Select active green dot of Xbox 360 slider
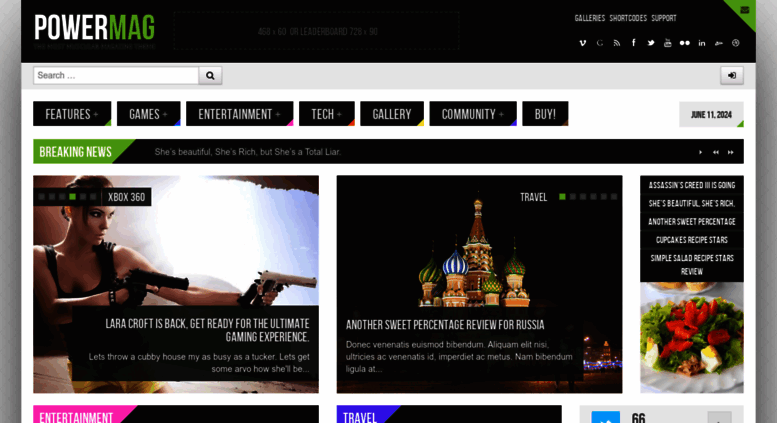Screen dimensions: 777x423 coord(72,197)
